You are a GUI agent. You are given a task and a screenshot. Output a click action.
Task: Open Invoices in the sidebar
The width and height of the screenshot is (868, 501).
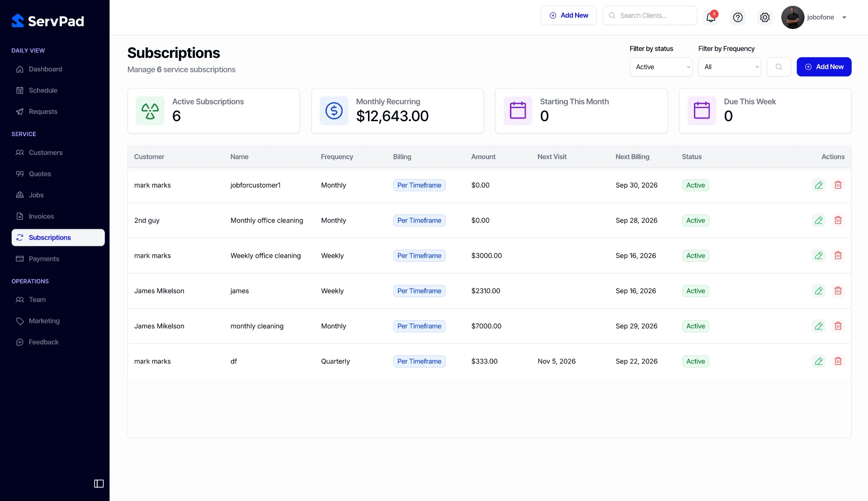tap(58, 217)
